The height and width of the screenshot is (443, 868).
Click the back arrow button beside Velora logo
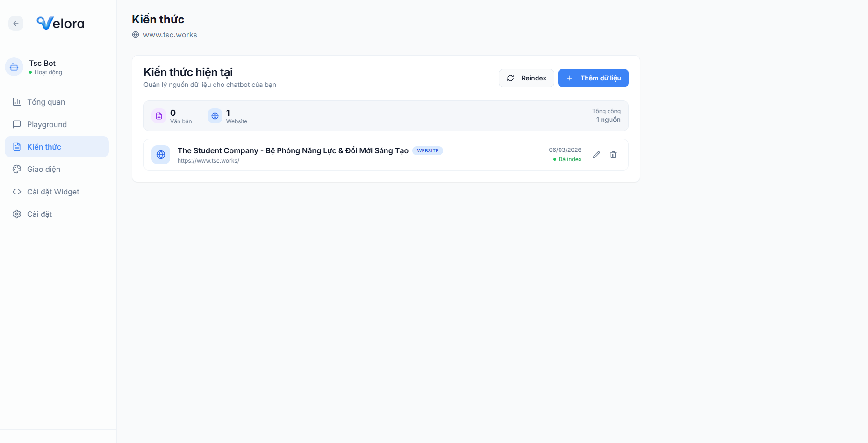[x=16, y=23]
